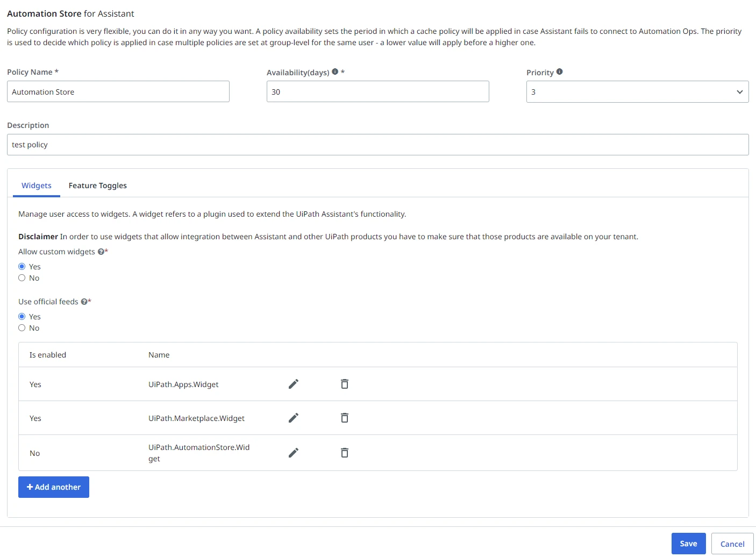Switch to the Widgets tab
Viewport: 756px width, 557px height.
click(37, 185)
